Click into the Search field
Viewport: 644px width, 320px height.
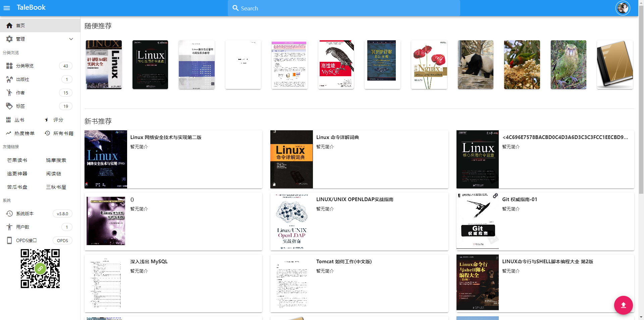click(x=344, y=8)
